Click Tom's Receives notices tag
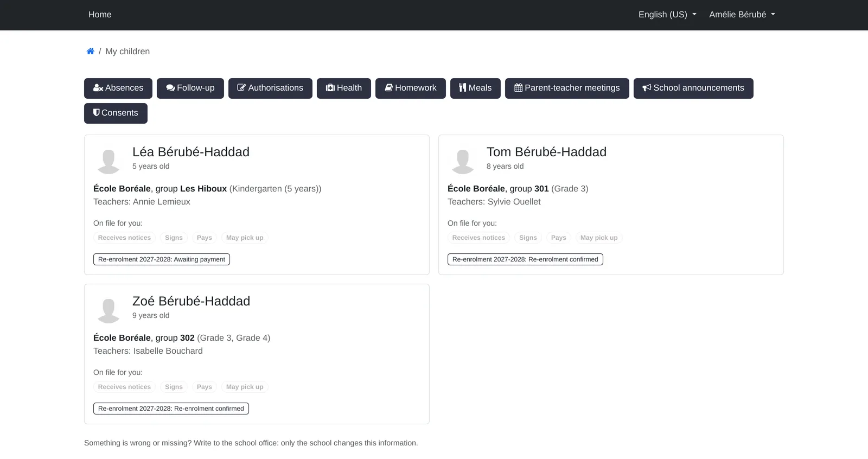This screenshot has height=459, width=868. 478,238
